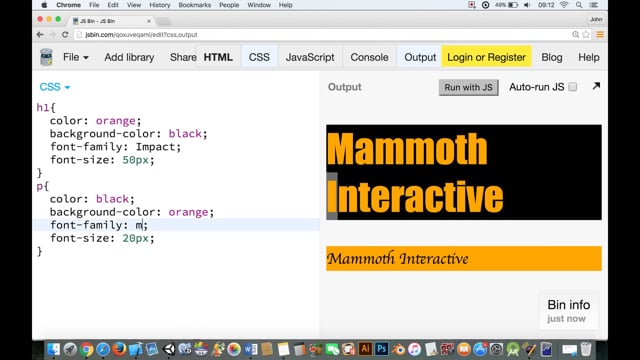Open Blender from the dock
This screenshot has height=360, width=640.
tap(398, 349)
